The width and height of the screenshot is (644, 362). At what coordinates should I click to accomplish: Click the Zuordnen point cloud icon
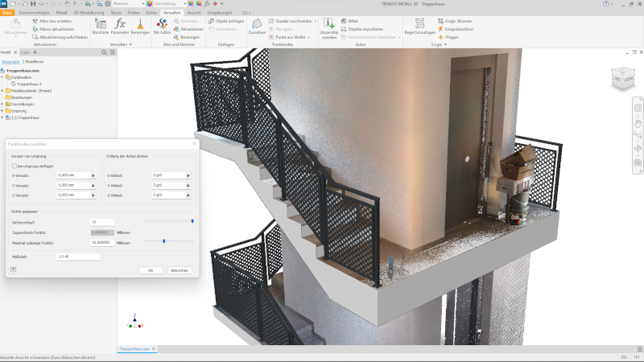pyautogui.click(x=256, y=27)
